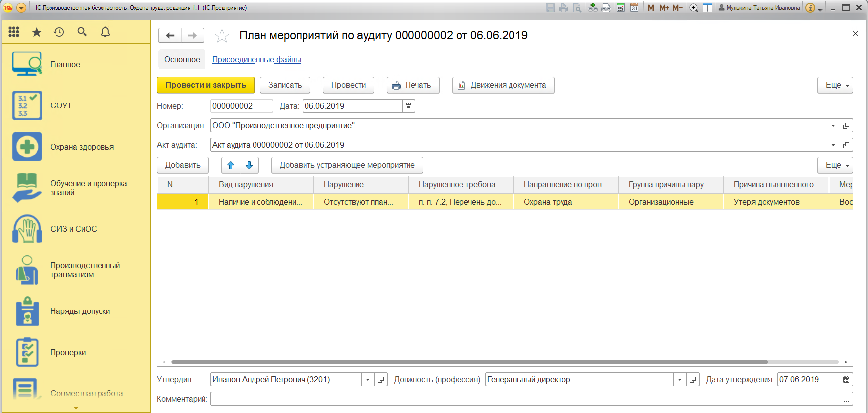Select the cell Утеря документов
Image resolution: width=868 pixels, height=413 pixels.
click(x=776, y=202)
